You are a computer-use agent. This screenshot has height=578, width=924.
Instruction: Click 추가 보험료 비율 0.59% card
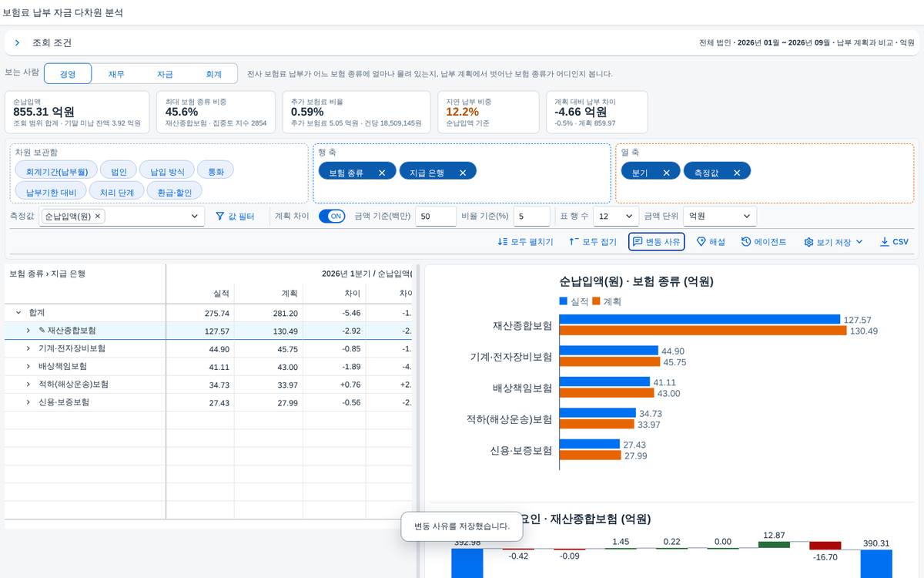coord(356,112)
